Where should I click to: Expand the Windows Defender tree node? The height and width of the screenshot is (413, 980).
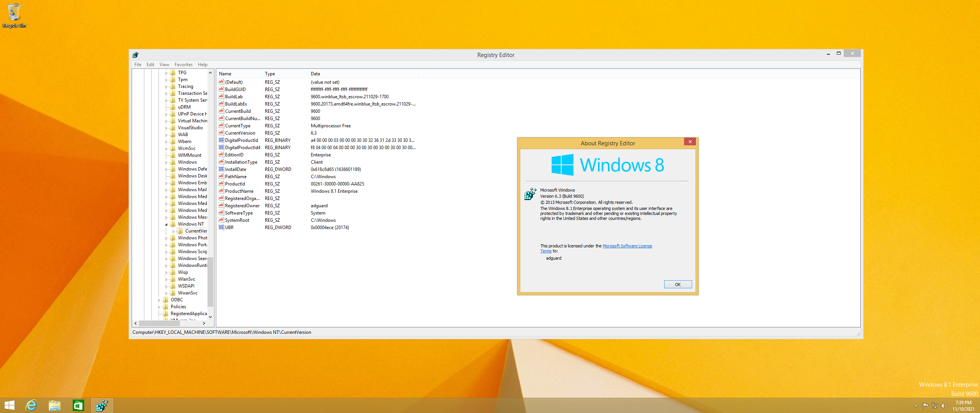pos(166,169)
